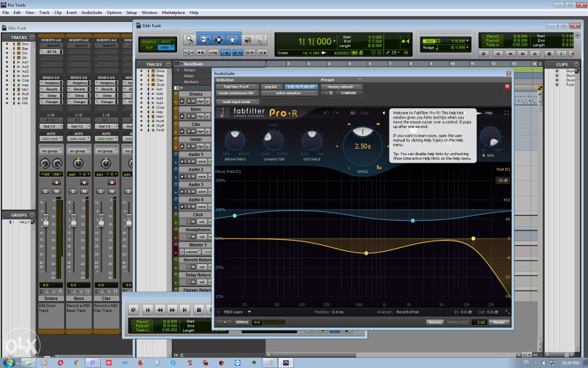This screenshot has height=368, width=588.
Task: Click Drums channel auto read button
Action: coord(51,138)
